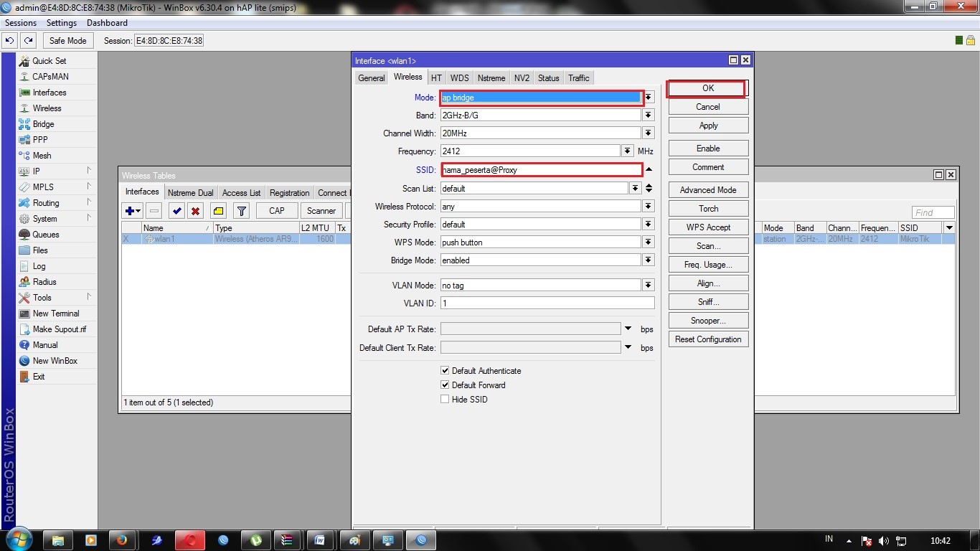Expand the System submenu in the sidebar
The width and height of the screenshot is (980, 551).
89,218
